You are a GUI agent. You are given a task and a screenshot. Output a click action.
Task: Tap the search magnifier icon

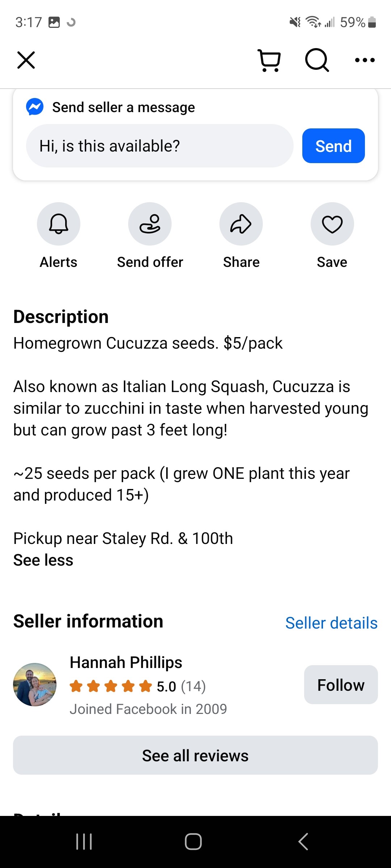click(x=317, y=60)
